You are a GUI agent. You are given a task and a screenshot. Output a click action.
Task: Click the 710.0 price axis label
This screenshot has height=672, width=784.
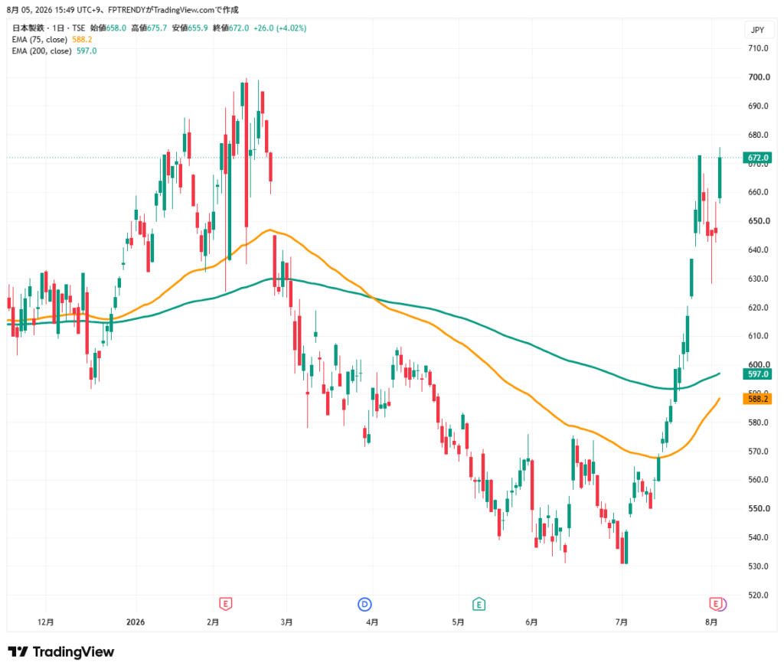click(x=758, y=48)
